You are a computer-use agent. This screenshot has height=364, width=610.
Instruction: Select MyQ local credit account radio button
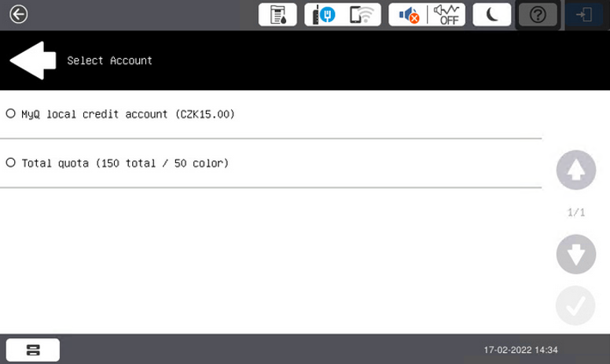pos(11,114)
